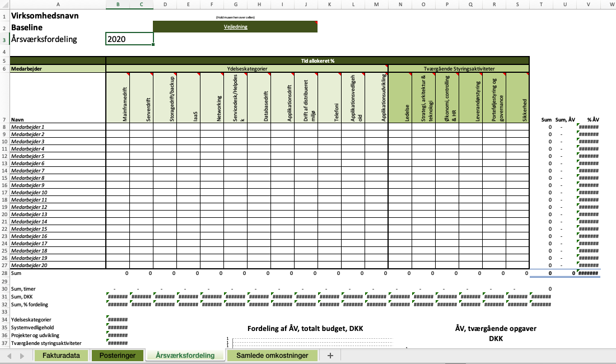Click the previous sheet navigation arrow

tap(9, 356)
